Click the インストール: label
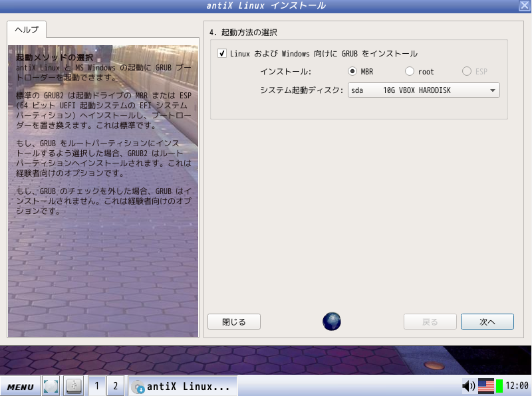 tap(286, 72)
